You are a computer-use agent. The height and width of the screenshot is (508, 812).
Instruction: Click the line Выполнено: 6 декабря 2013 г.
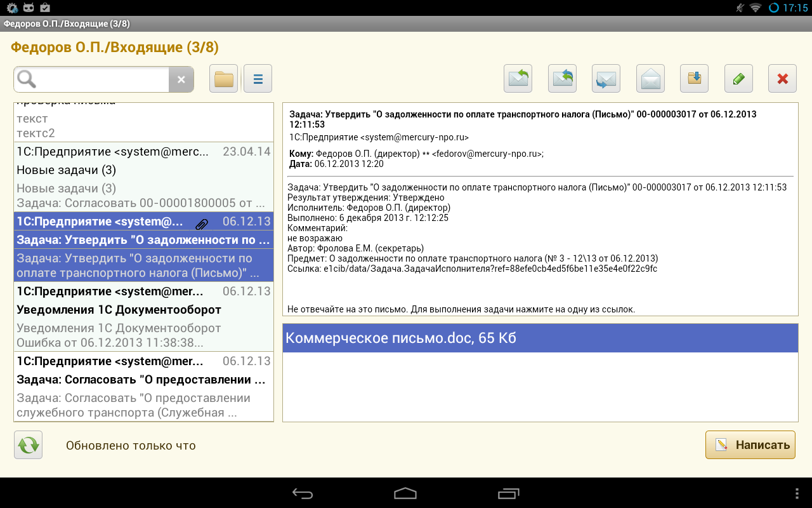click(x=368, y=218)
